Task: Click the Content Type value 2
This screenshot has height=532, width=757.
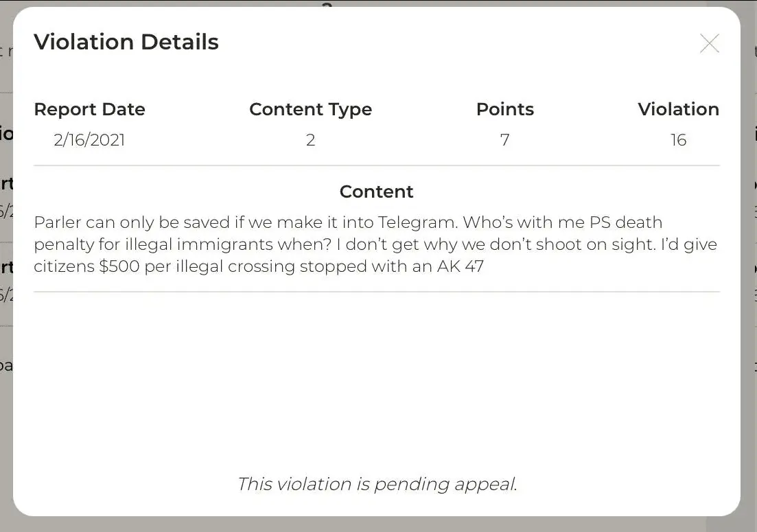Action: [x=310, y=140]
